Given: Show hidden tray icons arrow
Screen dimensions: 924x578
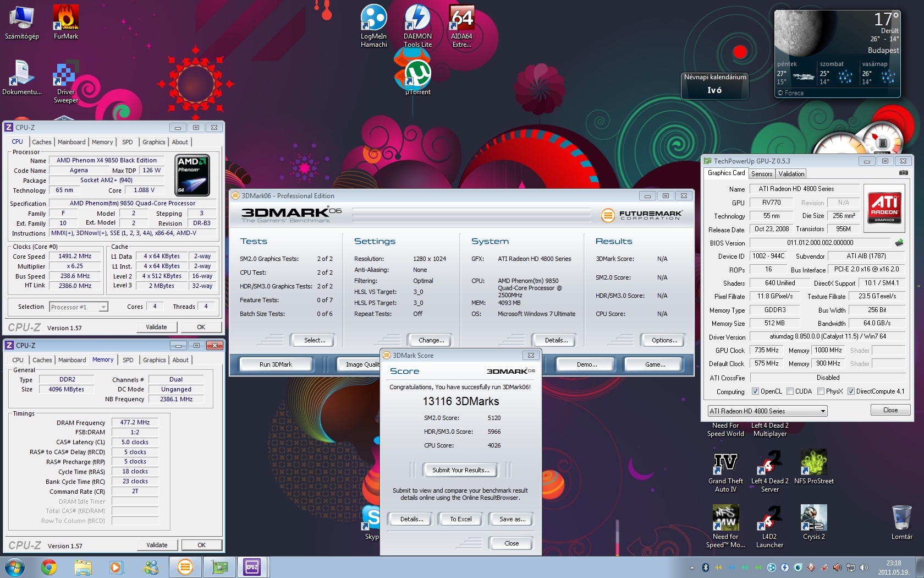Looking at the screenshot, I should point(692,568).
